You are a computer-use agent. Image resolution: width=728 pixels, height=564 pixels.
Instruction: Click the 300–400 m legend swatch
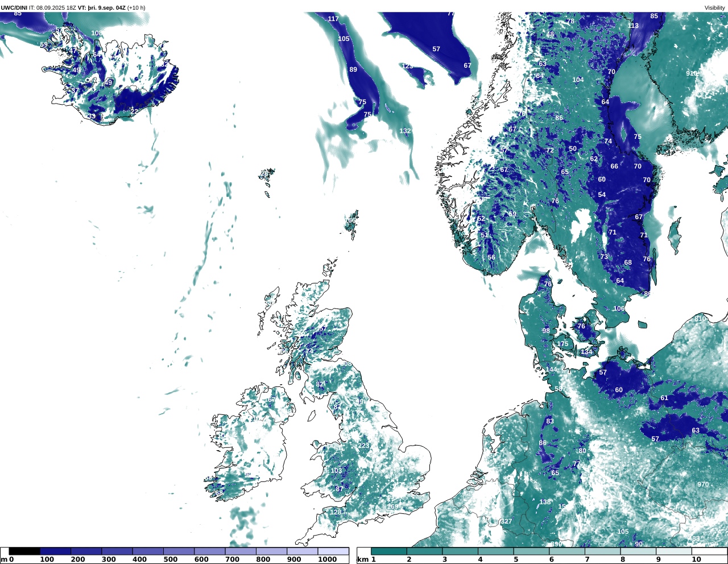[117, 551]
